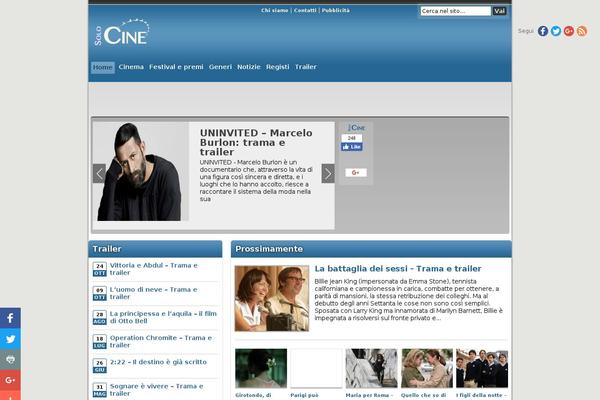Image resolution: width=600 pixels, height=400 pixels.
Task: Click the 31 MAG date badge
Action: coord(99,390)
